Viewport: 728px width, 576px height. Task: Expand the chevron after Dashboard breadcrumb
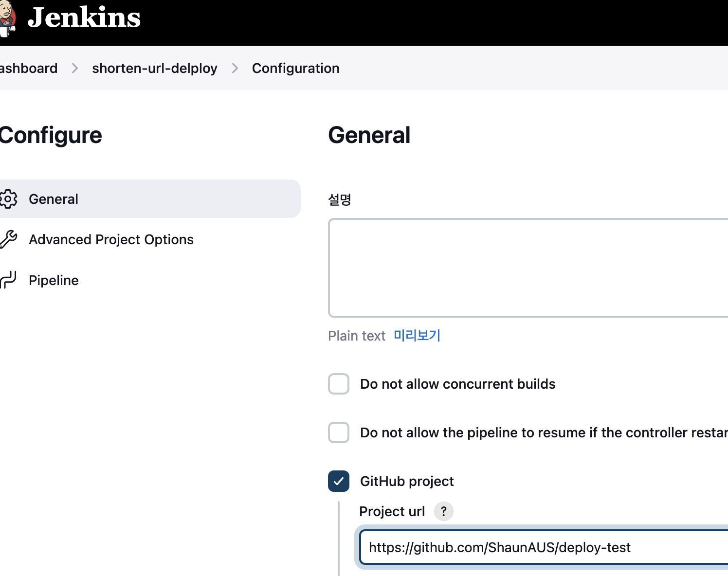click(75, 68)
